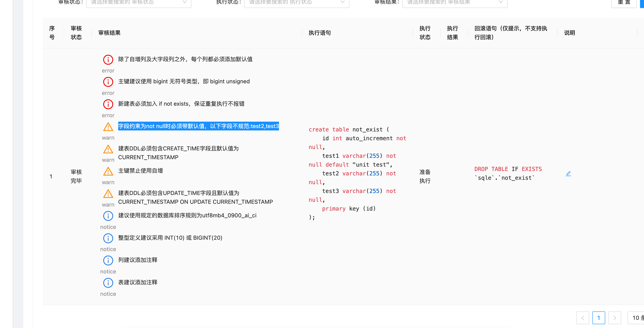Select page 1 in pagination
The height and width of the screenshot is (328, 644).
[x=599, y=318]
